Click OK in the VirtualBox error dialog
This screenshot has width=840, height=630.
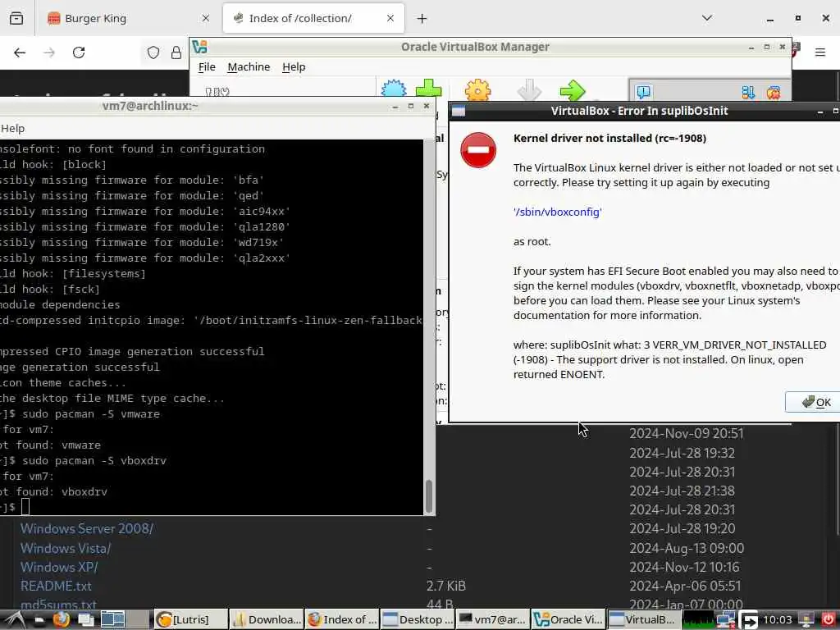click(816, 402)
